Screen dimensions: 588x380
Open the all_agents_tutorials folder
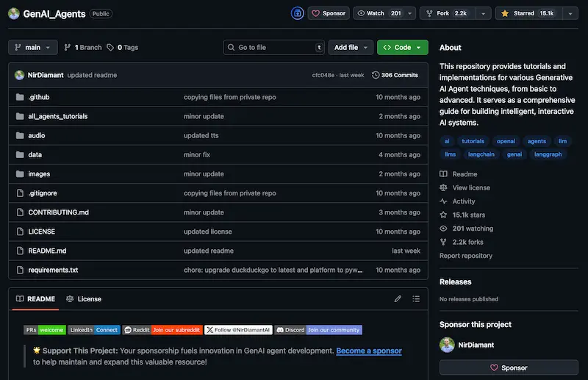58,116
